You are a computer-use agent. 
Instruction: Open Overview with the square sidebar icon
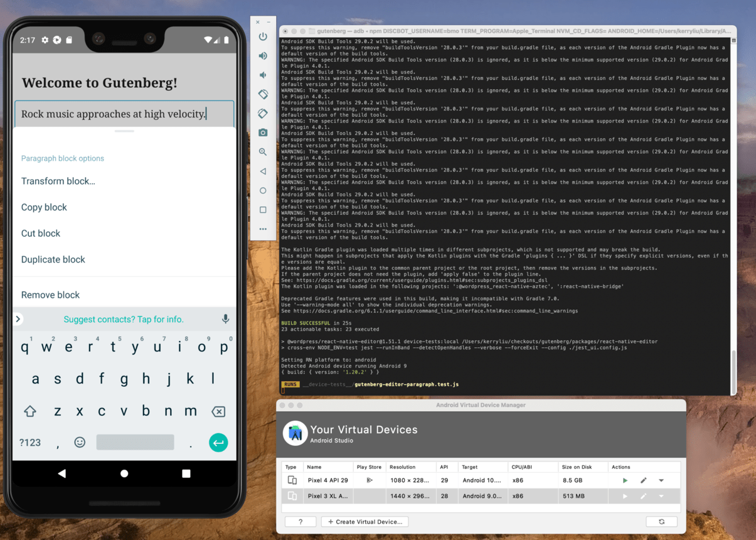(x=263, y=210)
